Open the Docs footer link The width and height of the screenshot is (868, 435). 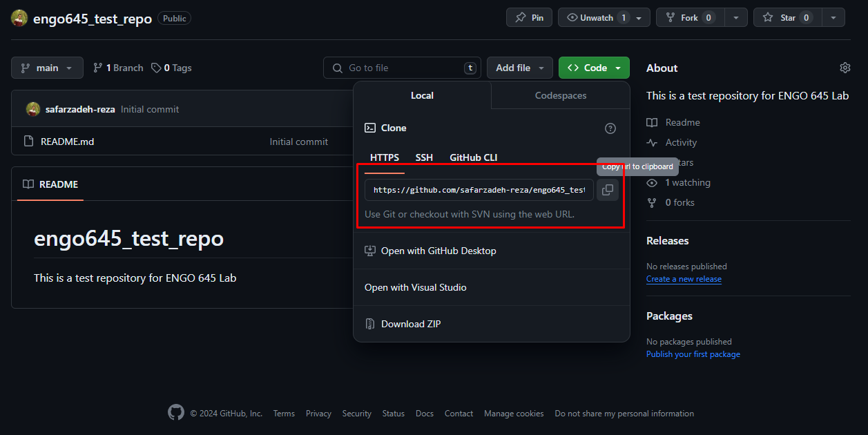click(x=425, y=414)
